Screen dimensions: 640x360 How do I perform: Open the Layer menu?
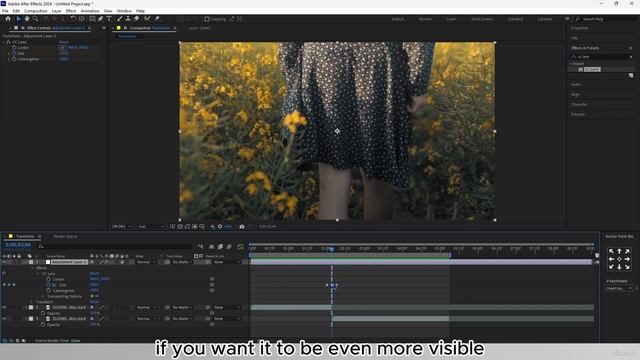tap(57, 11)
